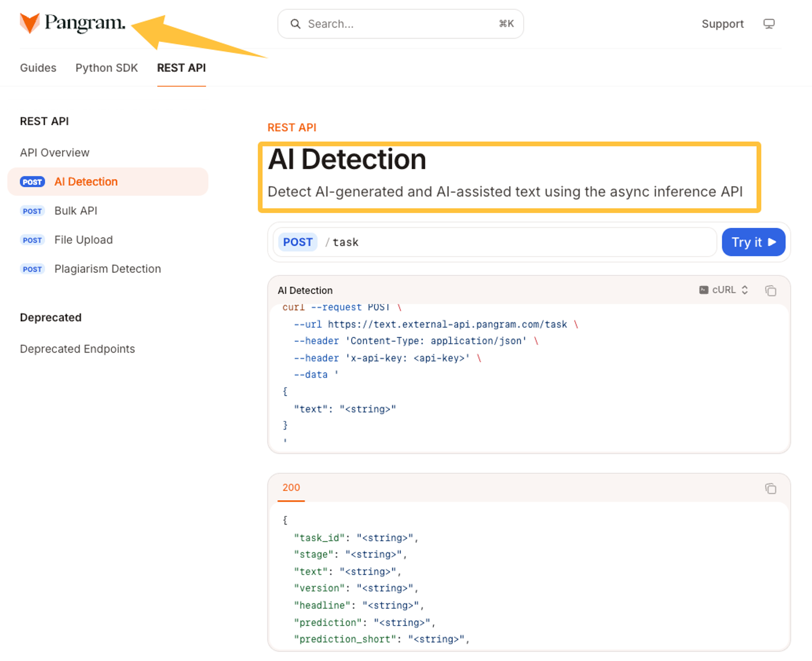
Task: Select the REST API tab
Action: click(181, 68)
